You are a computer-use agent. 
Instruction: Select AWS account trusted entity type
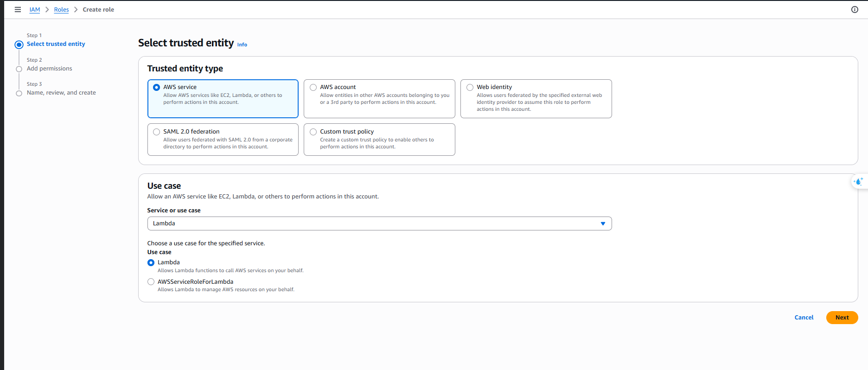point(379,98)
